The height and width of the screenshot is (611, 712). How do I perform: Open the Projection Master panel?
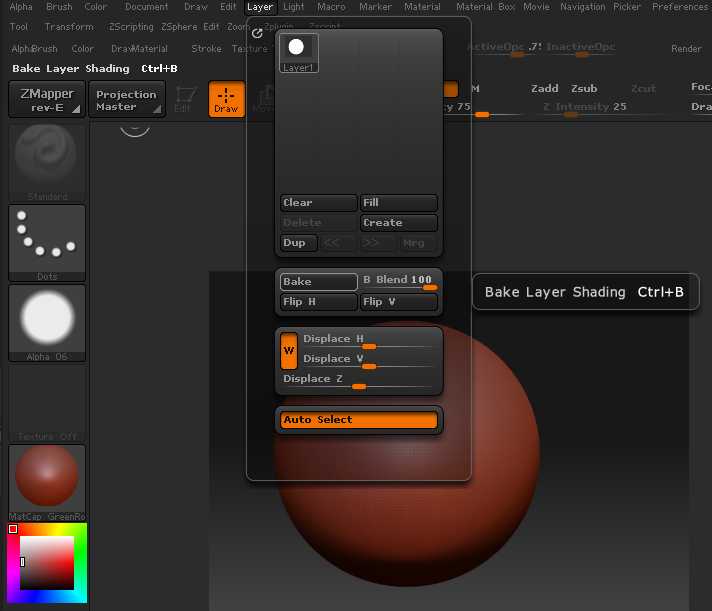pyautogui.click(x=126, y=100)
